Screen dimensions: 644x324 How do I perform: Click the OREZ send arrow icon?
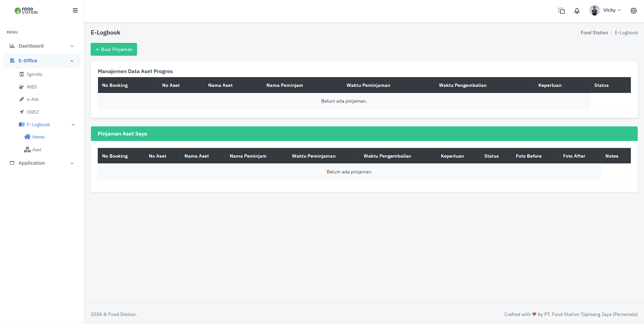pyautogui.click(x=21, y=112)
